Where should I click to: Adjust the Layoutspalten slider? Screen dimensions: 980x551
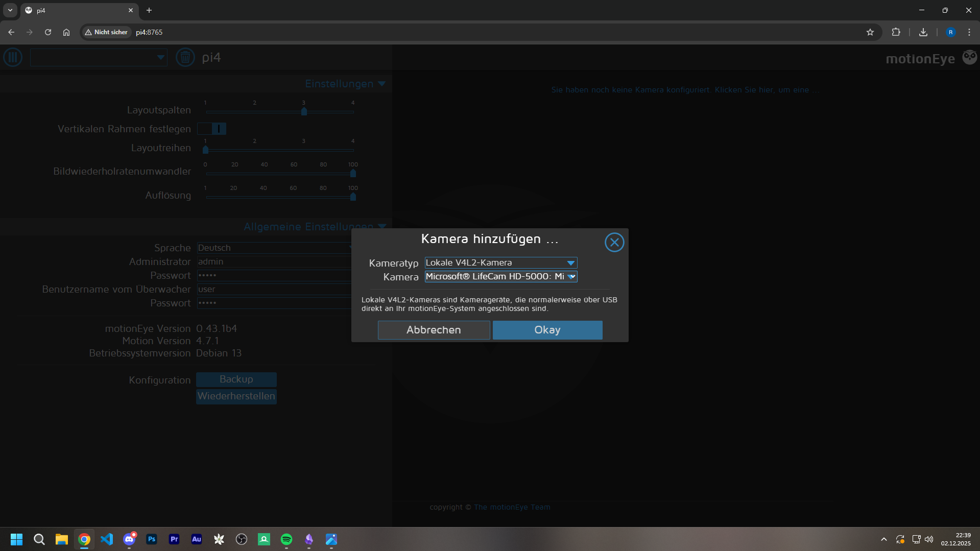click(x=304, y=111)
